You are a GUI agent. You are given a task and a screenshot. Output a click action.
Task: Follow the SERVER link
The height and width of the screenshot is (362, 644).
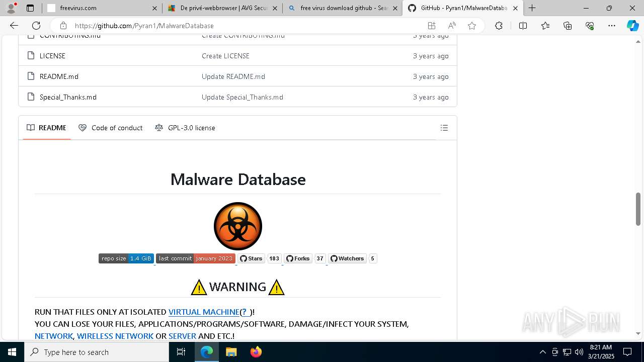pyautogui.click(x=182, y=336)
